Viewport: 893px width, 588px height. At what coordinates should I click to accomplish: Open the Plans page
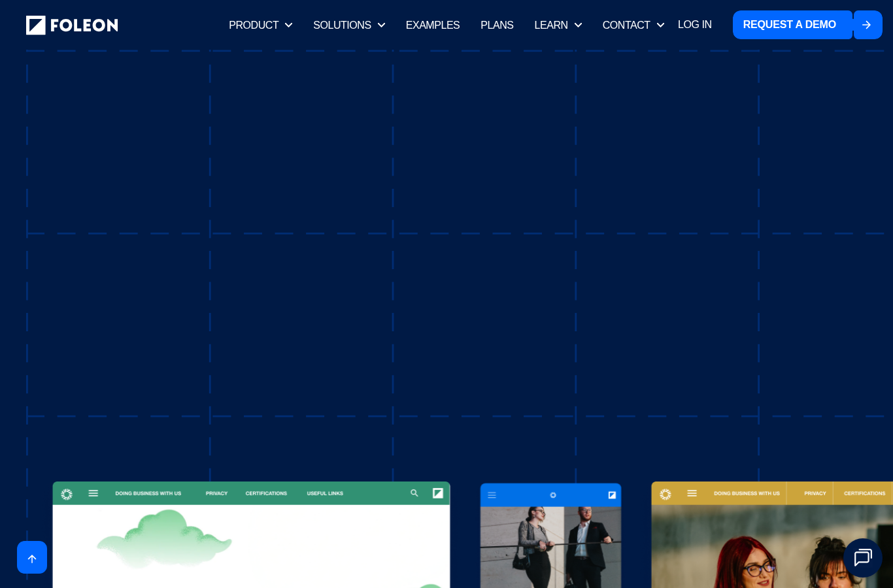497,25
